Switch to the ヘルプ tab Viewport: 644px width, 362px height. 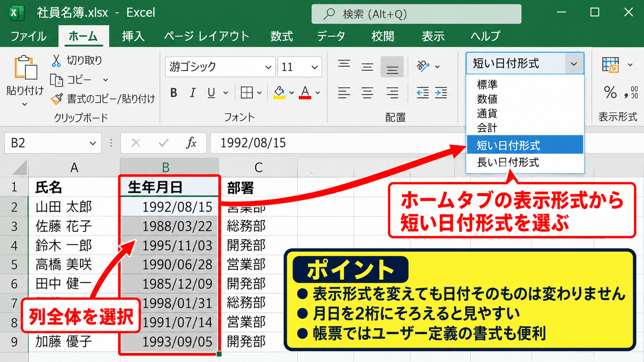[x=485, y=36]
